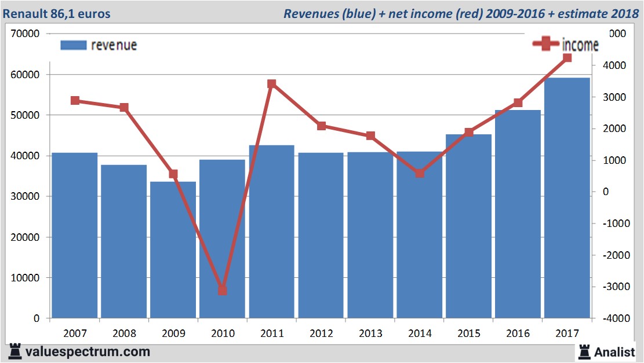Click the Renault 86,1 euros title
Screen dimensions: 644x363
point(57,13)
